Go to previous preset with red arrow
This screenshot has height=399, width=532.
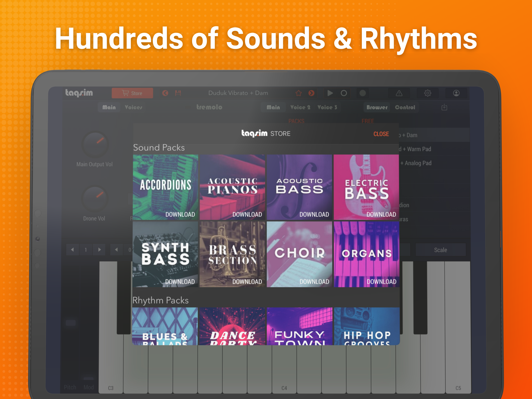165,93
